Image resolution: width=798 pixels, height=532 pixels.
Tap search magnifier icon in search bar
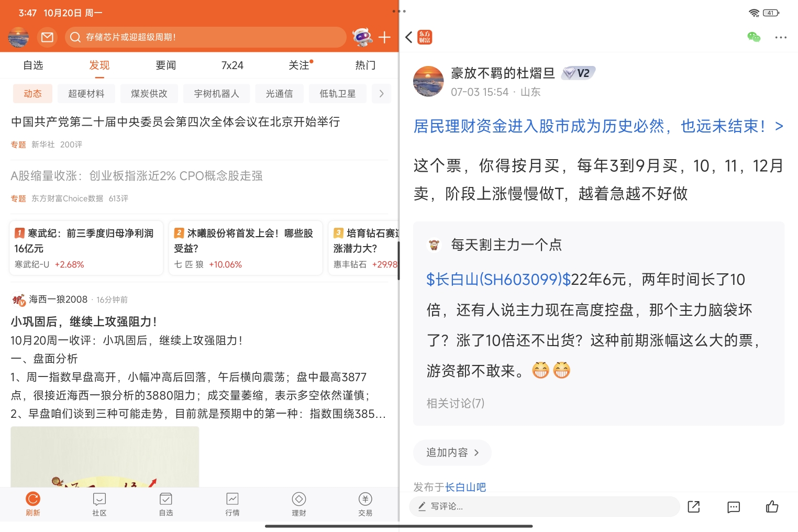[x=75, y=37]
